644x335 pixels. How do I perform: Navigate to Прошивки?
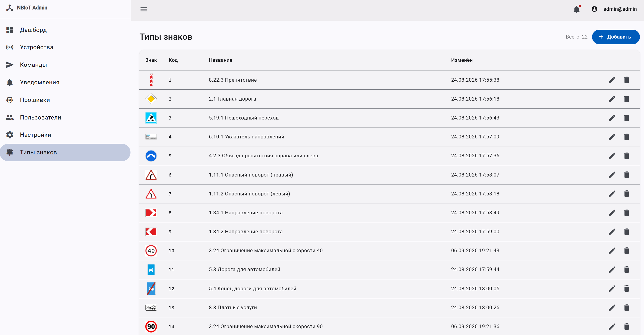click(x=65, y=100)
